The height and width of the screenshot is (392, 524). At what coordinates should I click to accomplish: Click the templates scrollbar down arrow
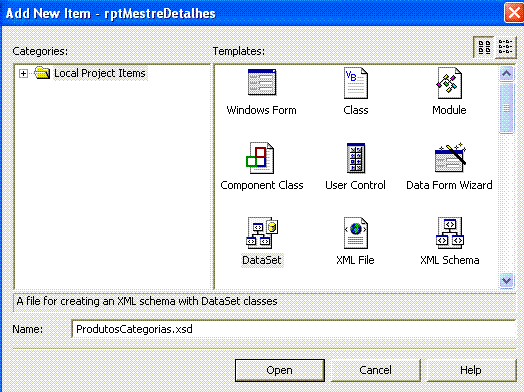(506, 280)
